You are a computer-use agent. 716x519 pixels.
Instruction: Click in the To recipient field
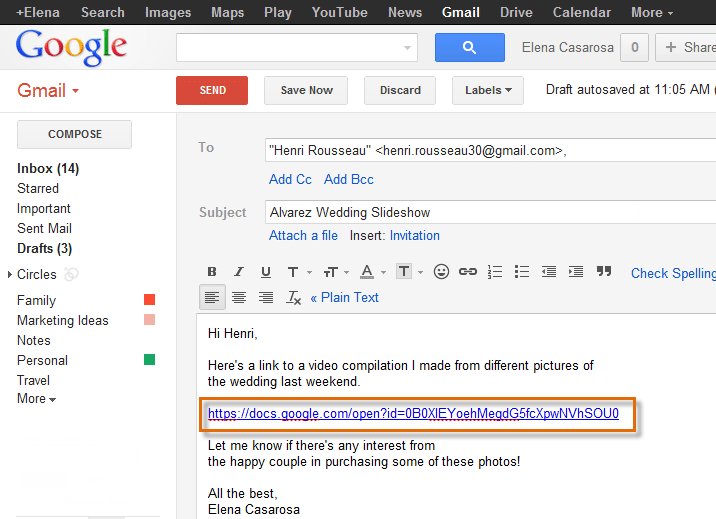[x=490, y=150]
